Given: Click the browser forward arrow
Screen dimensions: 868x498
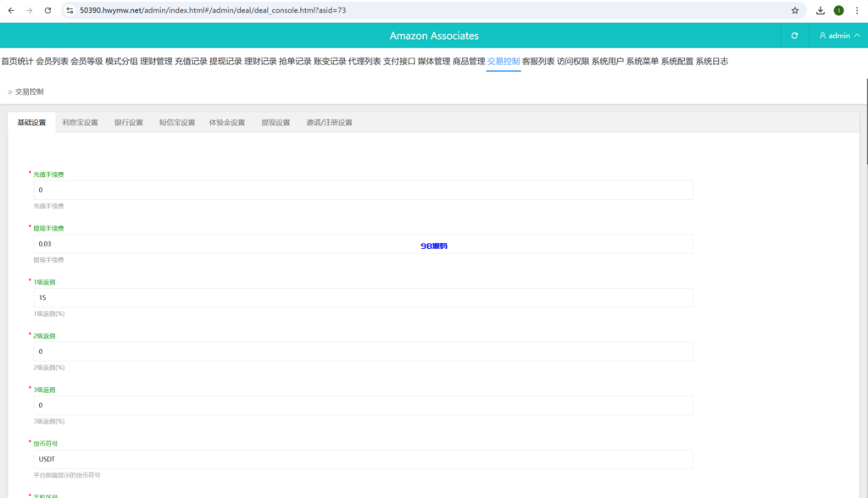Looking at the screenshot, I should pos(30,10).
